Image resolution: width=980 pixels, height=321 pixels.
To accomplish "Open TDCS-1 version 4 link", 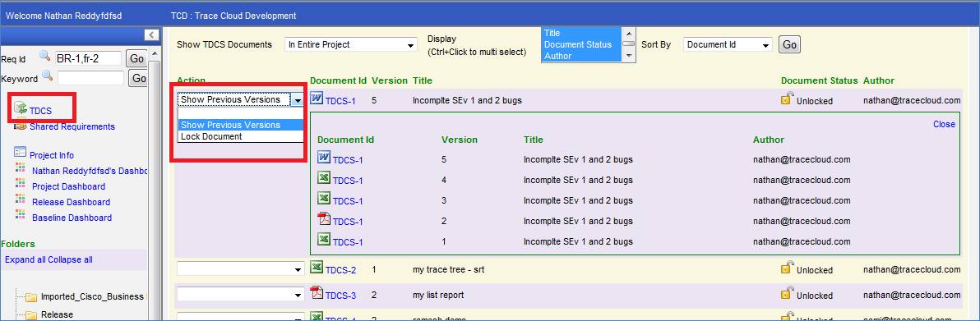I will [x=348, y=181].
